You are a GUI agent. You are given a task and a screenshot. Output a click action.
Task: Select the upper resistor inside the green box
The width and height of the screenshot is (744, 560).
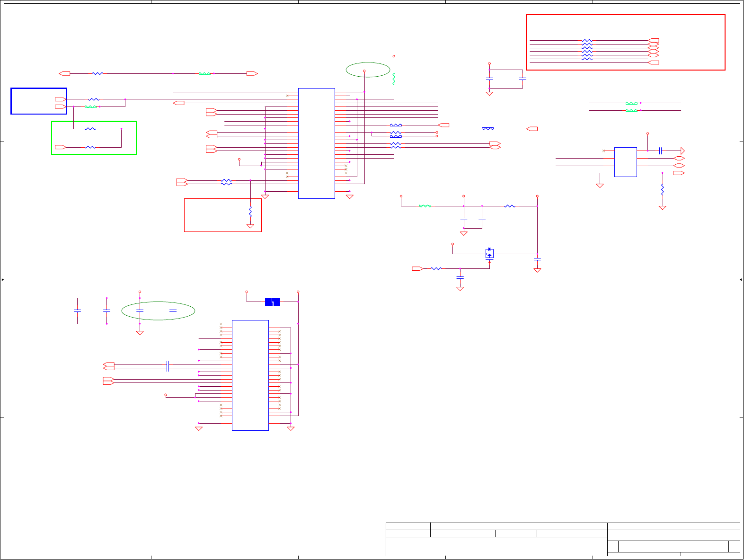(90, 129)
